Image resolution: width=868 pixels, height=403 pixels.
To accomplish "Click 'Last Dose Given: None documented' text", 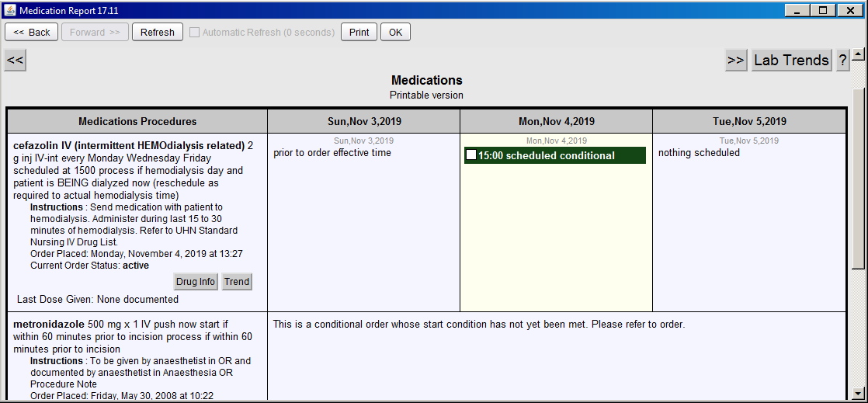I will [x=98, y=300].
